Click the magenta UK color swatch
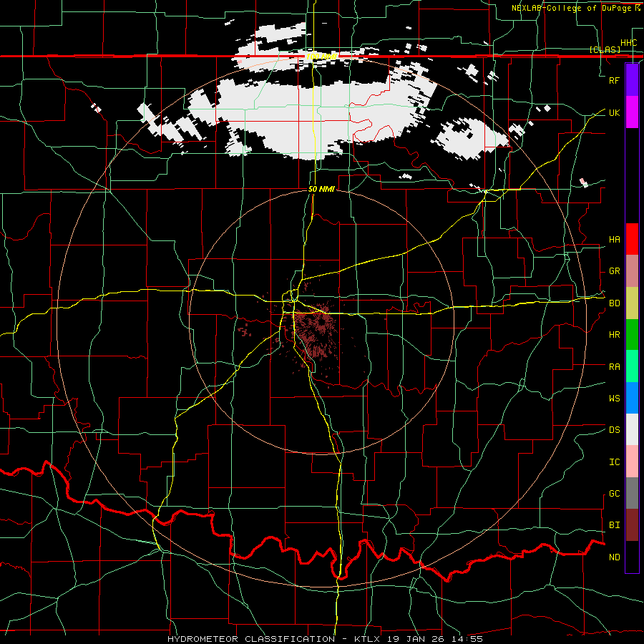Screen dimensions: 644x644 (632, 112)
